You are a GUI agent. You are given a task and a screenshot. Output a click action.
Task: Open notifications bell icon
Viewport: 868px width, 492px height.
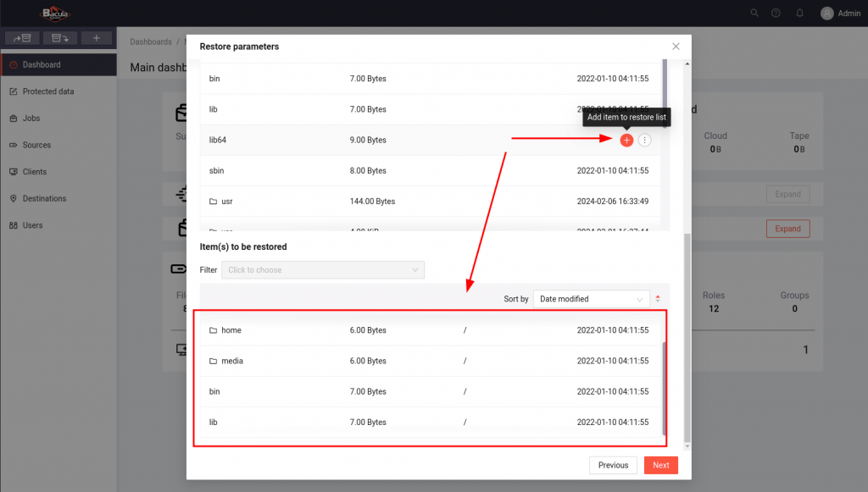point(799,13)
